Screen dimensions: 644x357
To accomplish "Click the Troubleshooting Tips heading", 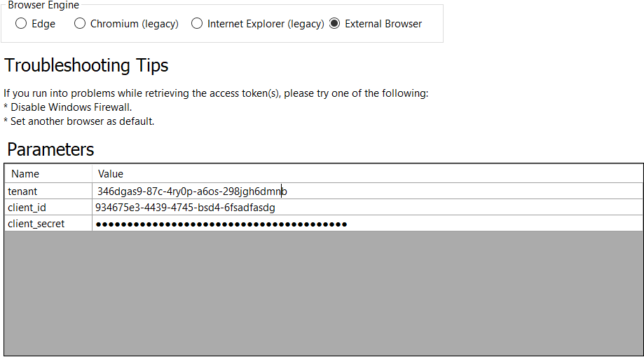I will coord(86,66).
